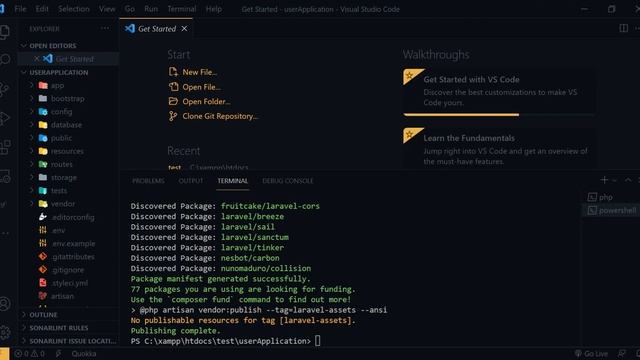Open the .editorconfig file
This screenshot has height=360, width=640.
click(x=73, y=217)
